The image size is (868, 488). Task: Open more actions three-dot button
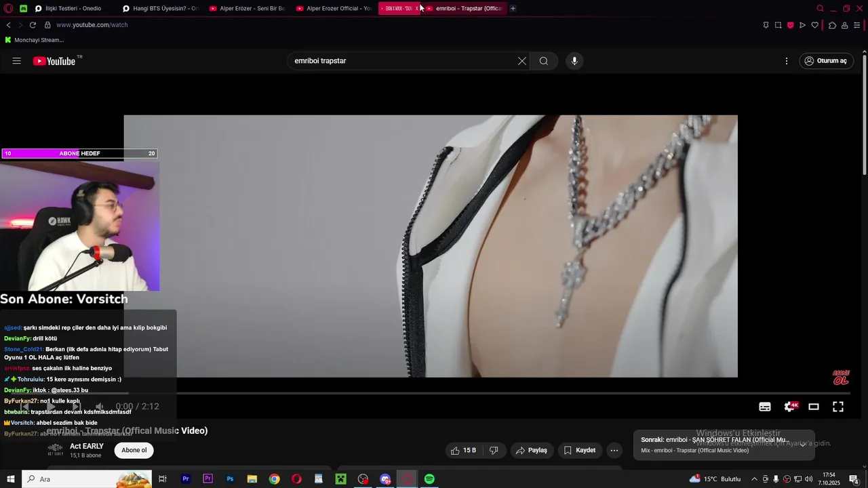coord(614,450)
